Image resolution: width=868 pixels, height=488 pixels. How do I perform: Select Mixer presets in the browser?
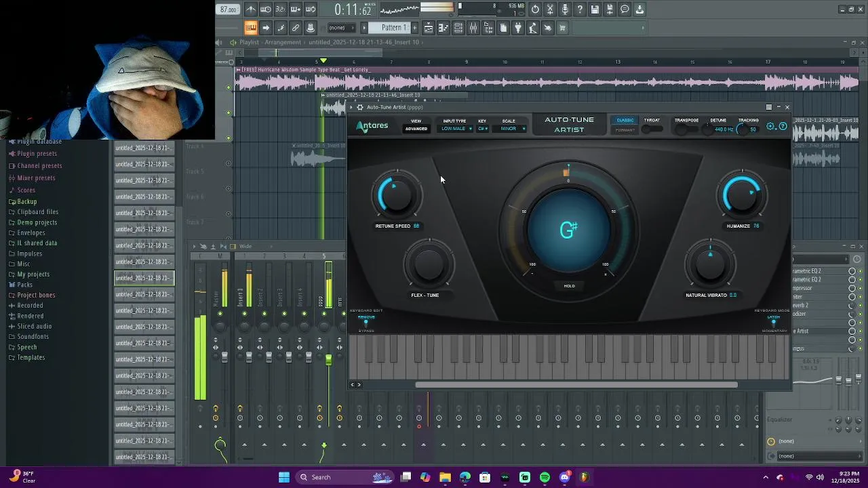click(36, 178)
